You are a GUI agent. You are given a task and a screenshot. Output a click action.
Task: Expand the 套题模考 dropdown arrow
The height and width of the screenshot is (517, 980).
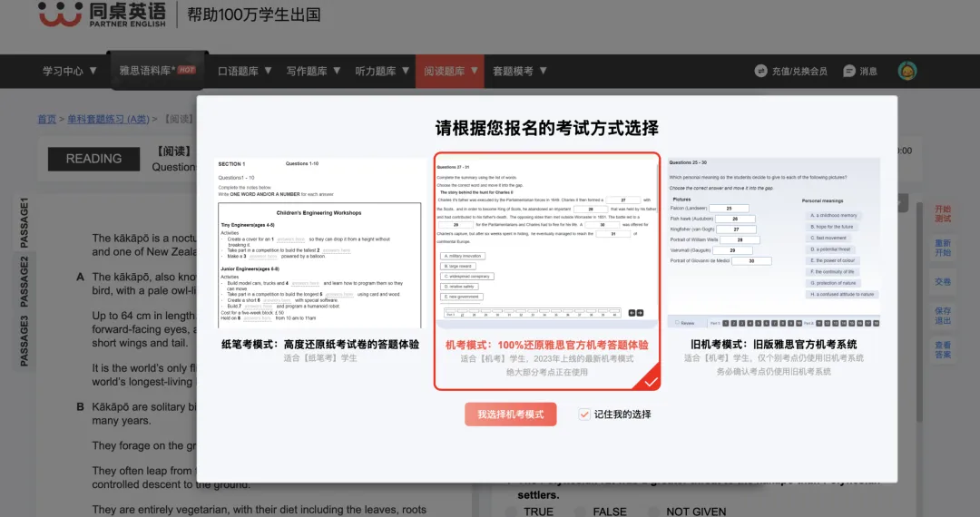(x=544, y=71)
